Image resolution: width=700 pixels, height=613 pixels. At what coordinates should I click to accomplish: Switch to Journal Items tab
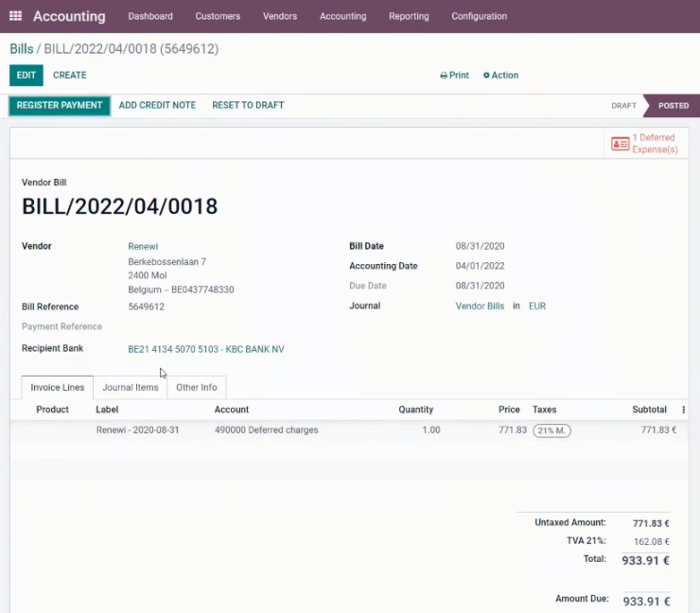click(x=131, y=388)
